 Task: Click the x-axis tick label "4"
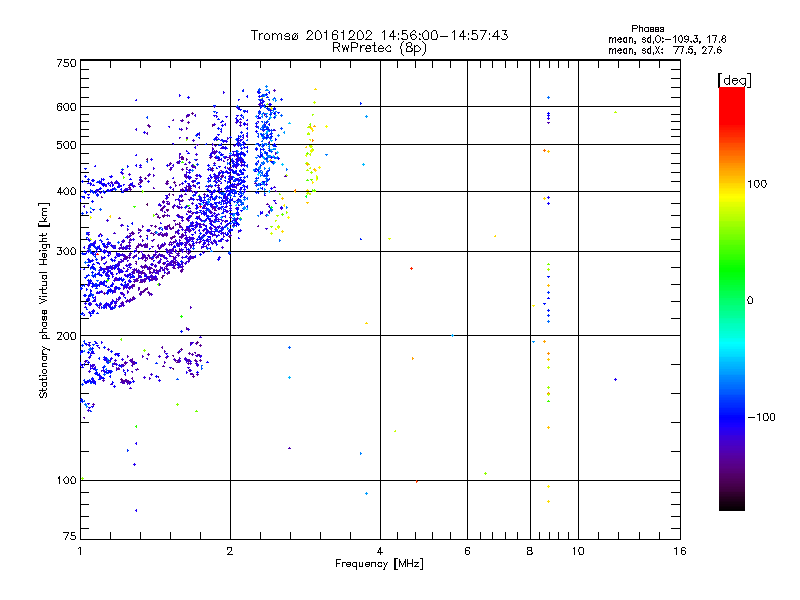tap(380, 551)
